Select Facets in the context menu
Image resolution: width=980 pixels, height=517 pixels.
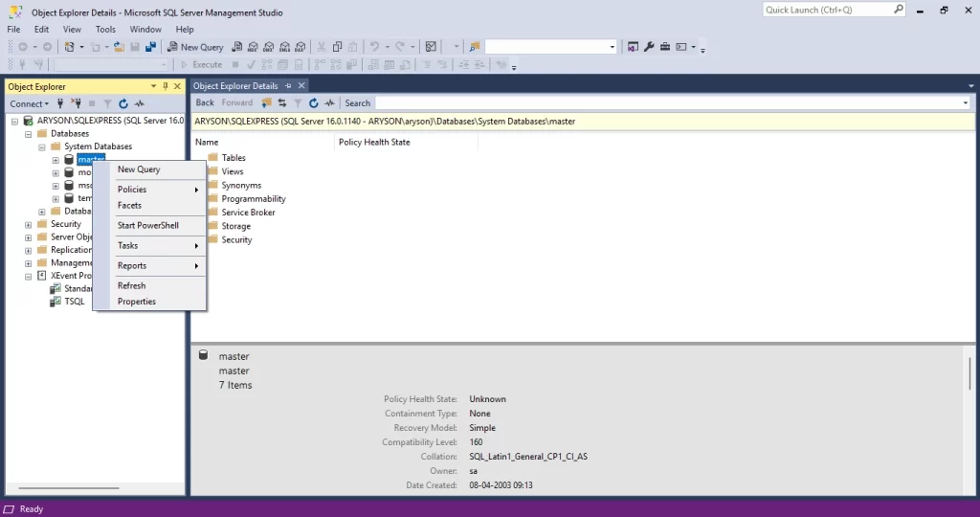149,205
